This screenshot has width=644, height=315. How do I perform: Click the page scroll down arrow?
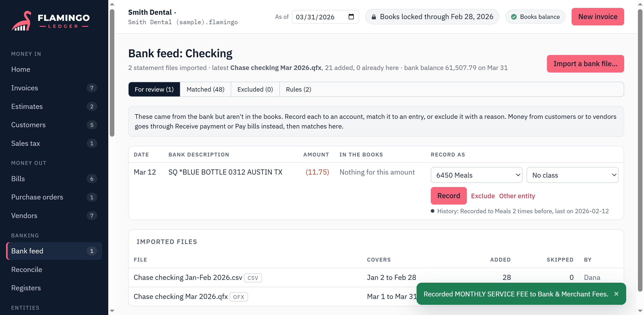(x=640, y=311)
